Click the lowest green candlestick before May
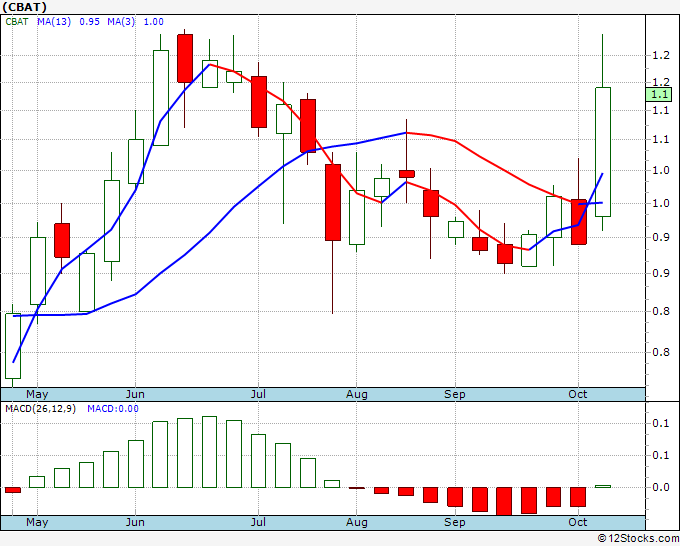Image resolution: width=680 pixels, height=546 pixels. 13,346
